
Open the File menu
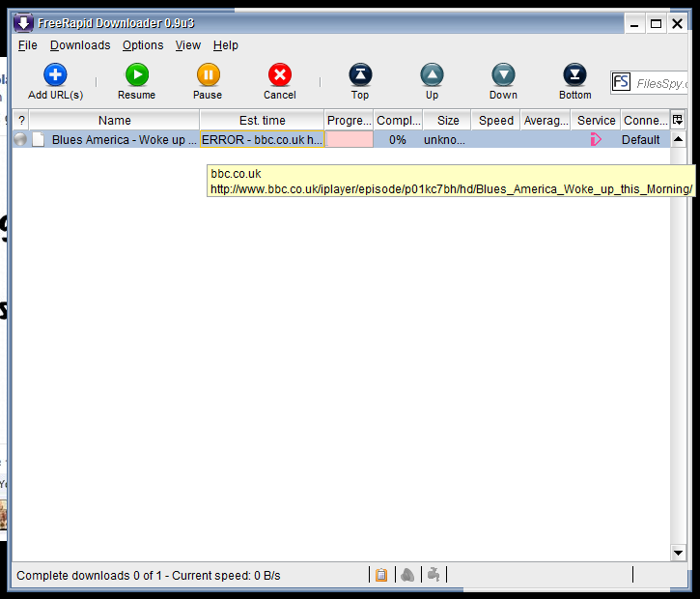27,45
